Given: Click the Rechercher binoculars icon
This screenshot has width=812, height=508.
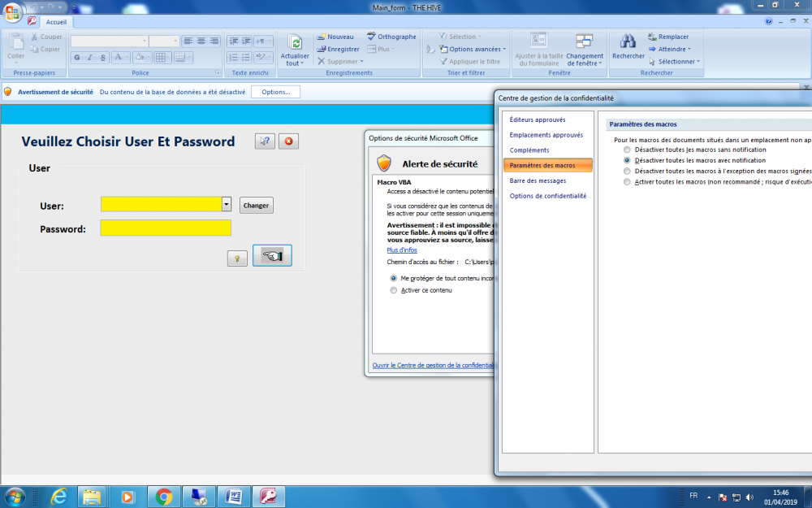Looking at the screenshot, I should [628, 41].
